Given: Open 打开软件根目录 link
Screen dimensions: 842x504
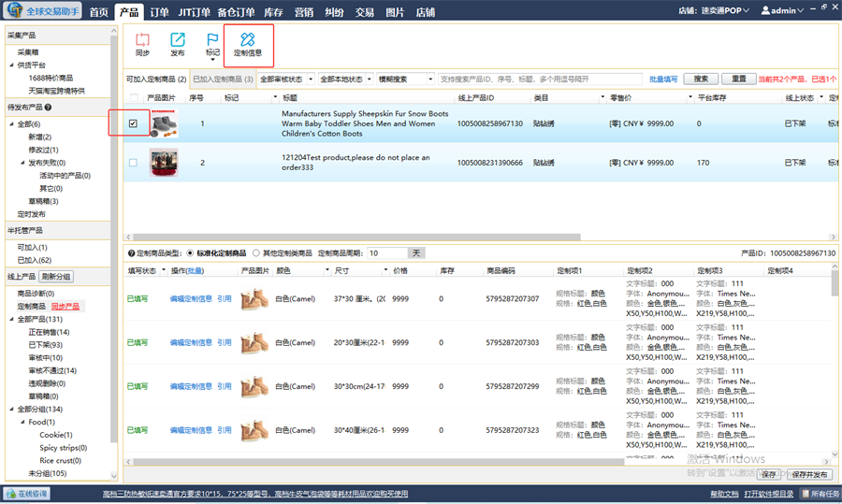Looking at the screenshot, I should coord(768,494).
